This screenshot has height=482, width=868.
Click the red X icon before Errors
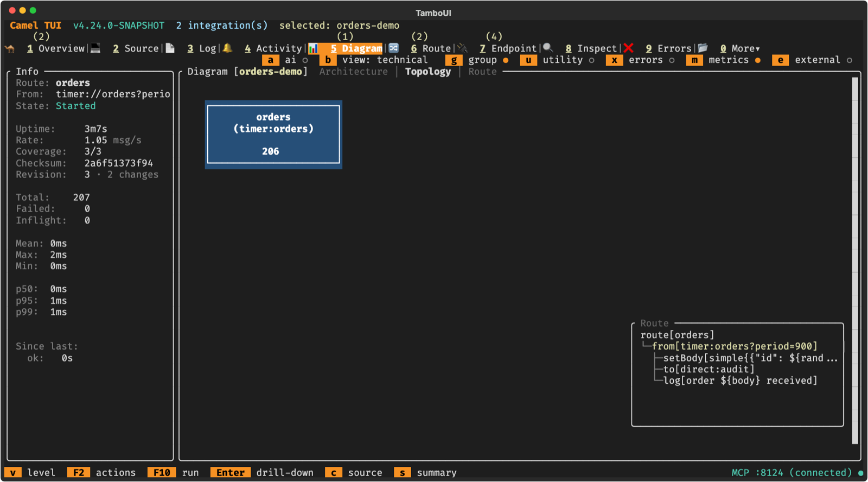[628, 48]
